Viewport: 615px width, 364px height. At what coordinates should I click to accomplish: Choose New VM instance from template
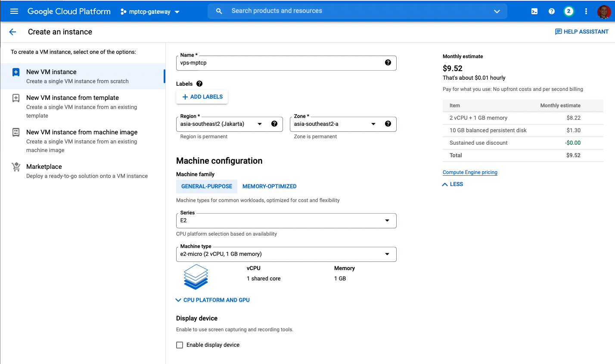pos(83,106)
